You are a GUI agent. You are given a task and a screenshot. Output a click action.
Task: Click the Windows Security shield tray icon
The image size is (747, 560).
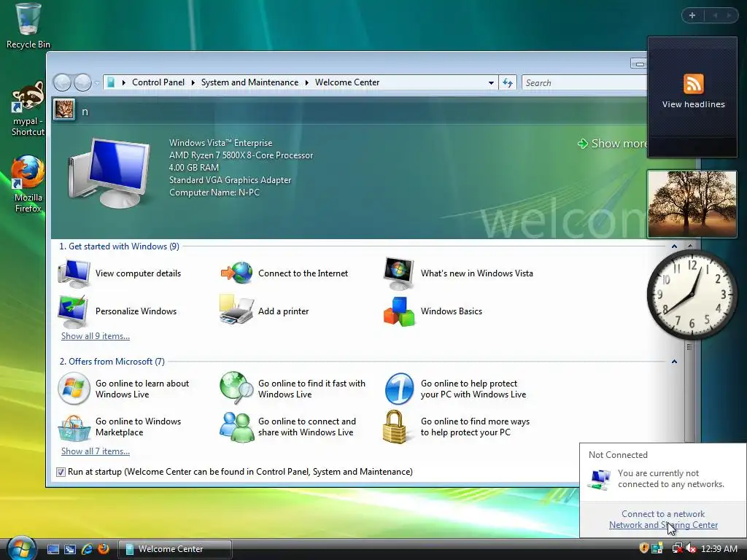[x=643, y=548]
